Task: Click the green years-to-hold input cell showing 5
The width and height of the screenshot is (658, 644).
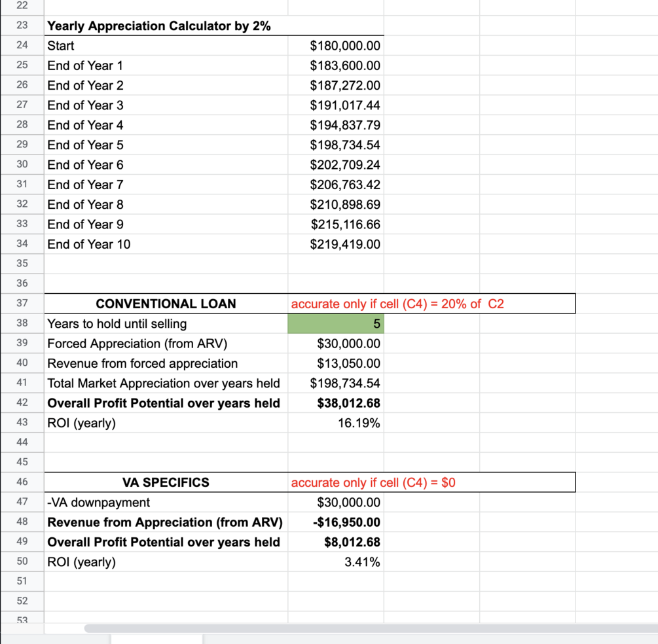Action: coord(336,323)
